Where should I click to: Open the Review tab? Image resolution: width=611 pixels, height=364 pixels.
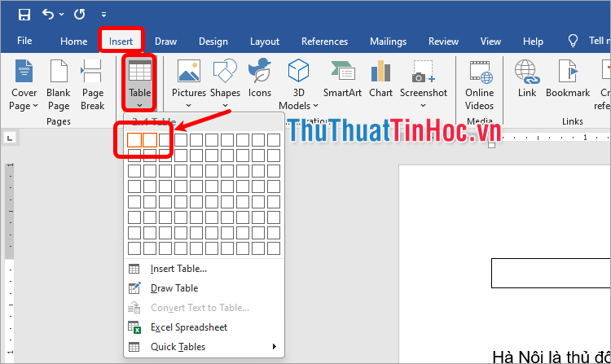point(443,42)
